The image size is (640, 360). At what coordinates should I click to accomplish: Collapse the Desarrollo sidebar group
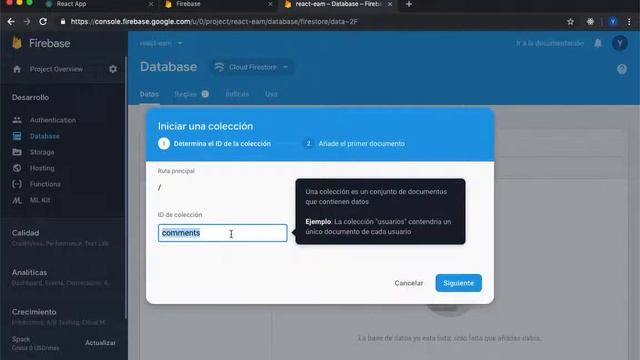coord(30,97)
